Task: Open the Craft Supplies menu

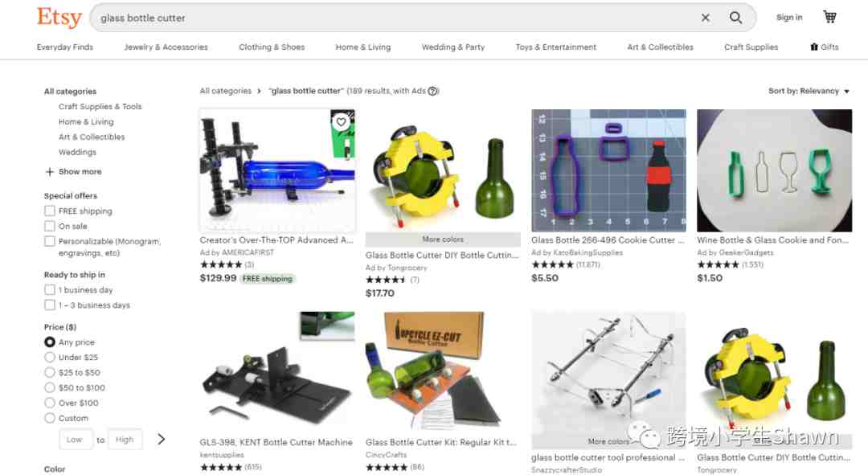Action: [751, 47]
